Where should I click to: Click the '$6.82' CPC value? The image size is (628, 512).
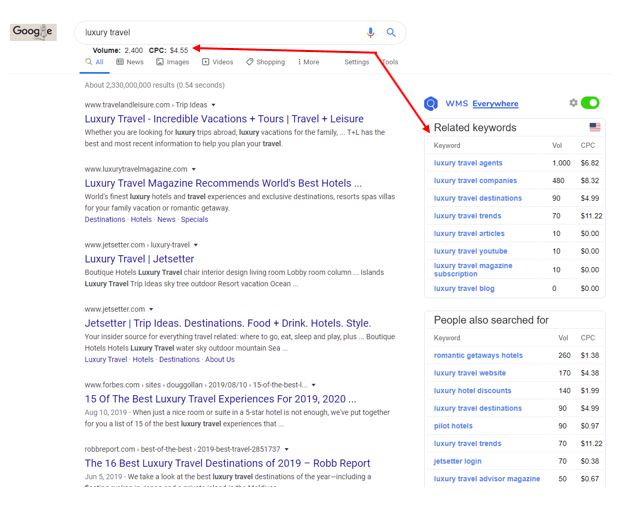[590, 163]
